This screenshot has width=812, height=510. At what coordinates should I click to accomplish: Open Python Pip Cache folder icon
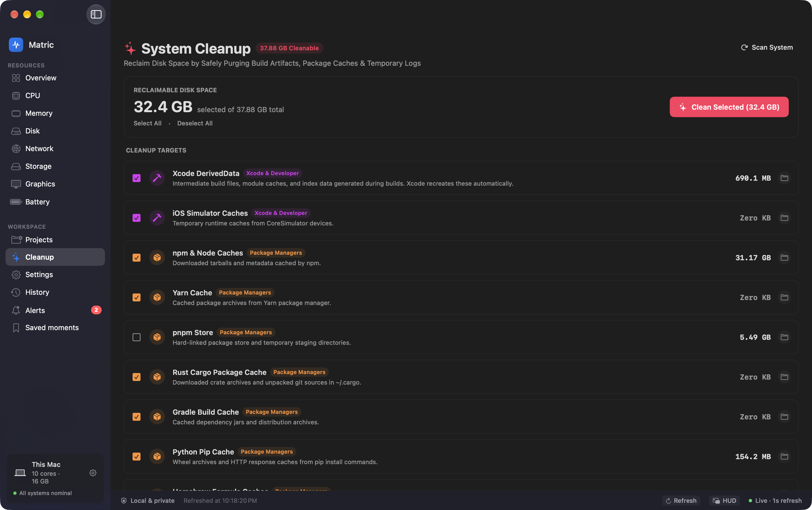coord(784,457)
